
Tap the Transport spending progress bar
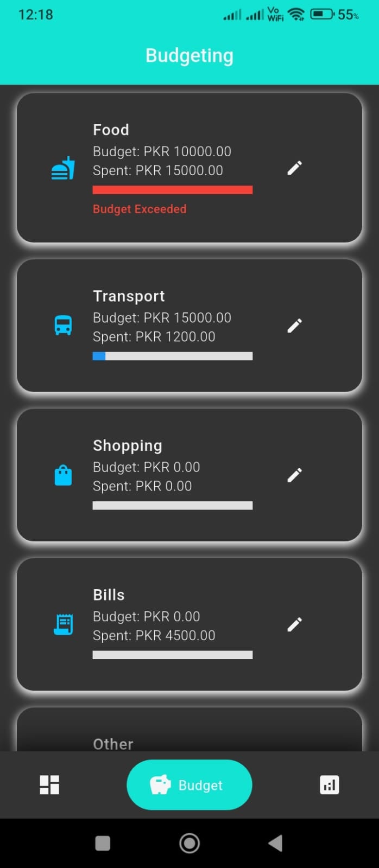(x=173, y=356)
